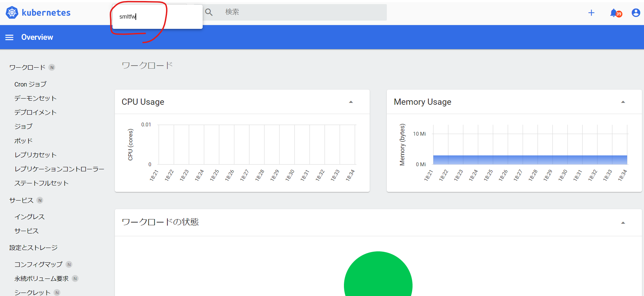Go to ポッド list
The width and height of the screenshot is (644, 296).
pos(23,141)
